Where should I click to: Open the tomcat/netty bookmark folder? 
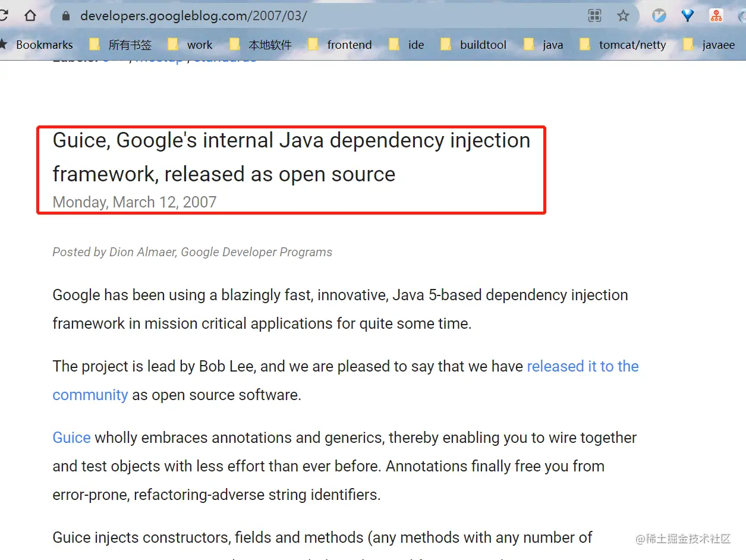(x=623, y=45)
